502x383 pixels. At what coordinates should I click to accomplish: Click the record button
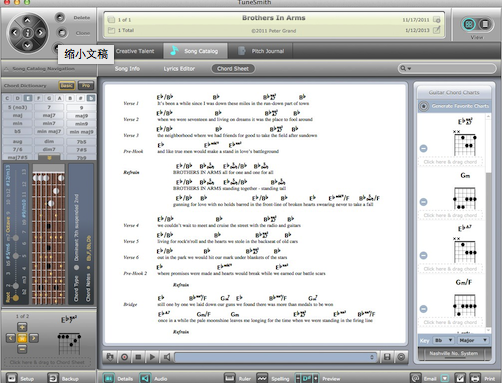tap(124, 357)
